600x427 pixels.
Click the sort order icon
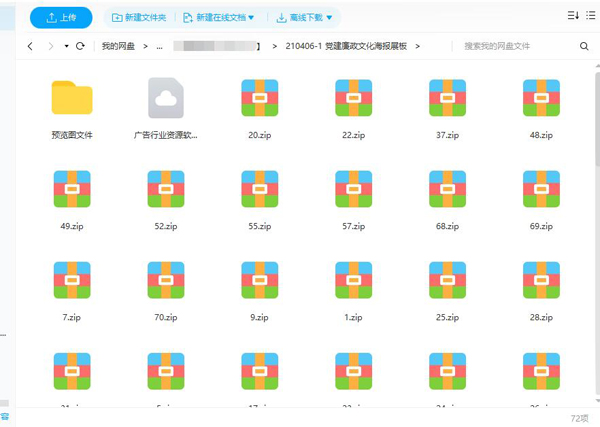[573, 15]
